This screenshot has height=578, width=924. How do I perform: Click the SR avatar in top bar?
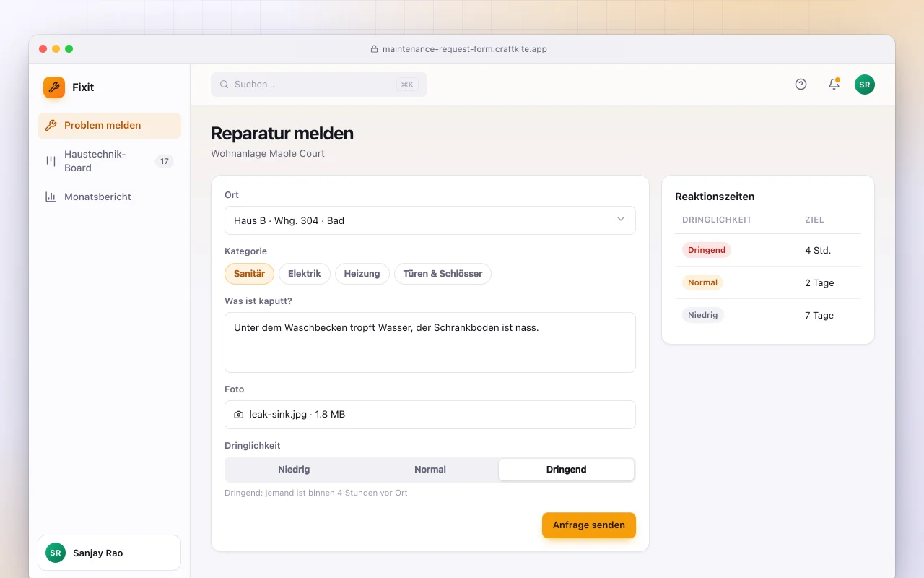[865, 85]
